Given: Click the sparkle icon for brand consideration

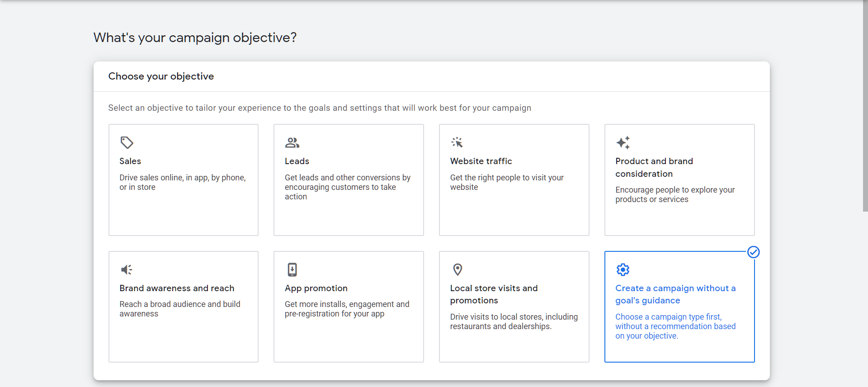Looking at the screenshot, I should pyautogui.click(x=623, y=143).
